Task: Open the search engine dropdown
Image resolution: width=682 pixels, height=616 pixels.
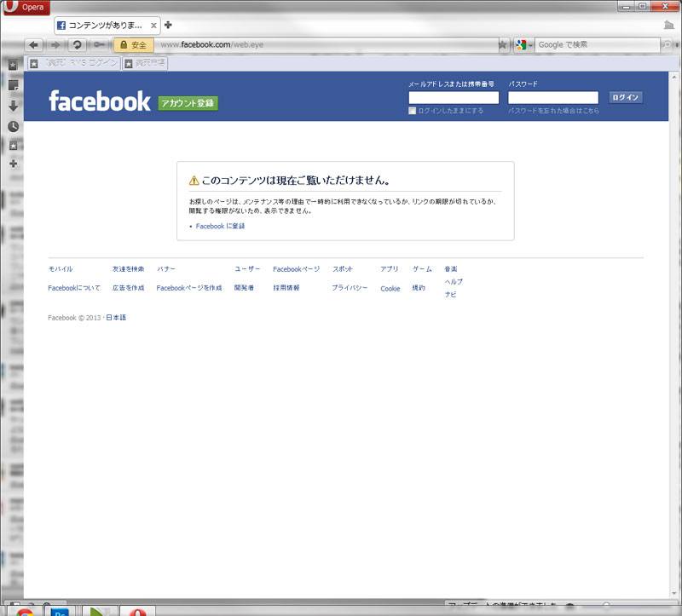Action: (524, 45)
